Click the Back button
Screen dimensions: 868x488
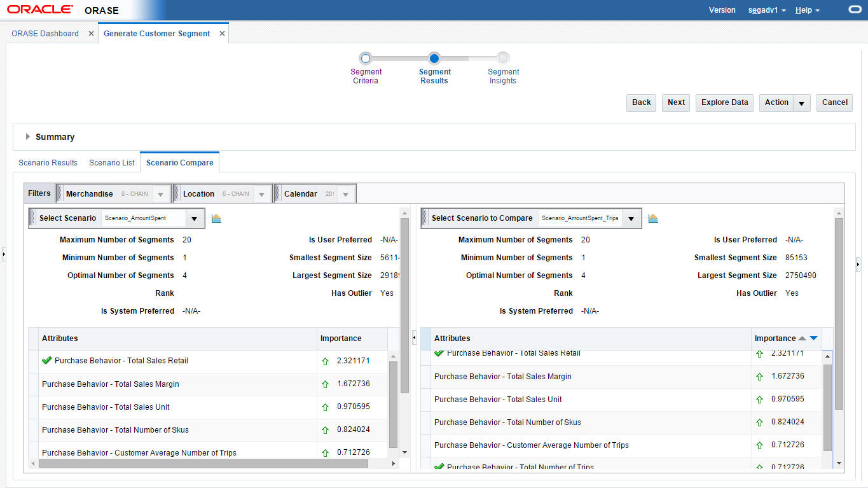click(x=642, y=103)
